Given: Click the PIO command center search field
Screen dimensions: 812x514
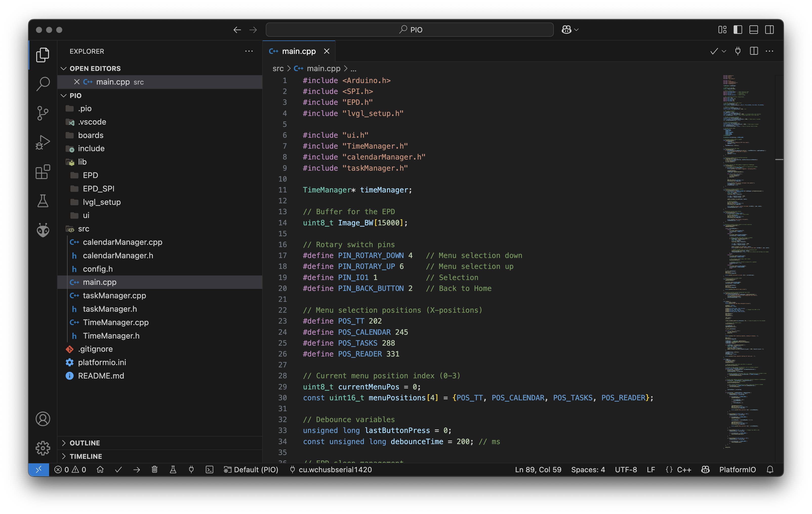Looking at the screenshot, I should click(x=409, y=30).
